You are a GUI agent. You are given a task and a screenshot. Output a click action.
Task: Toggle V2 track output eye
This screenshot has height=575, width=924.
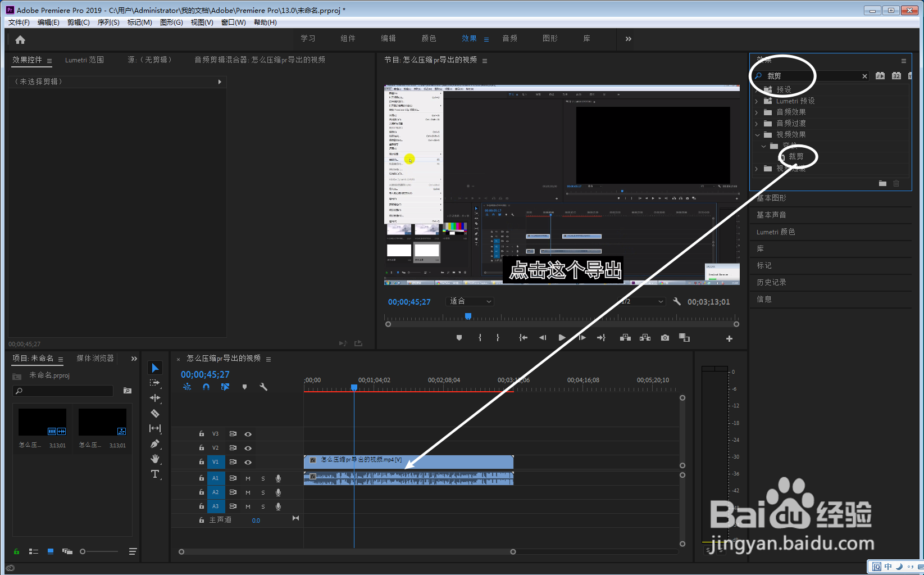pos(248,448)
